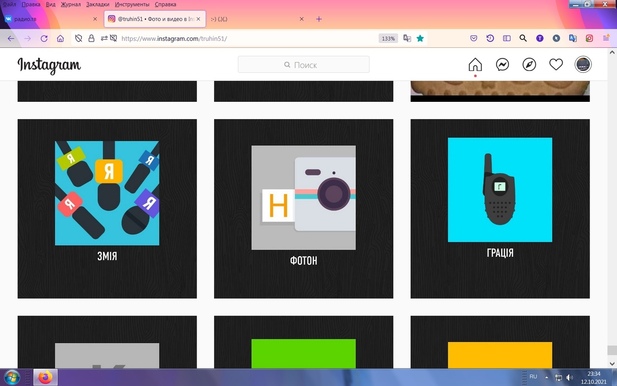The image size is (617, 386).
Task: Click the Instagram logo
Action: [49, 65]
